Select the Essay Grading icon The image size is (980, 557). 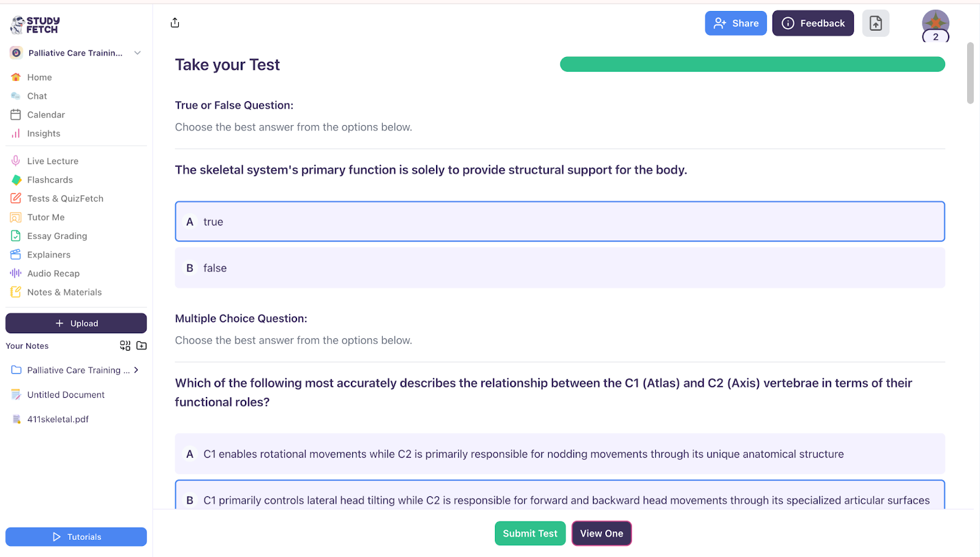pos(15,236)
